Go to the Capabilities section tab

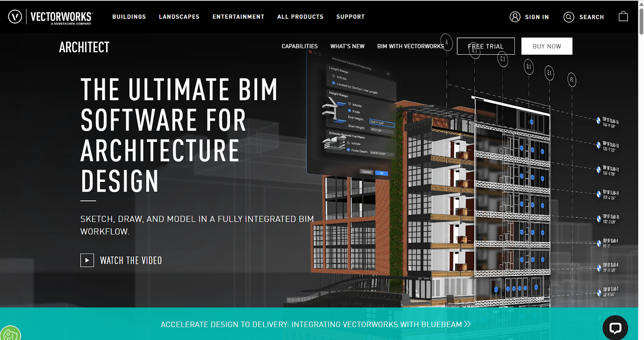(x=299, y=46)
